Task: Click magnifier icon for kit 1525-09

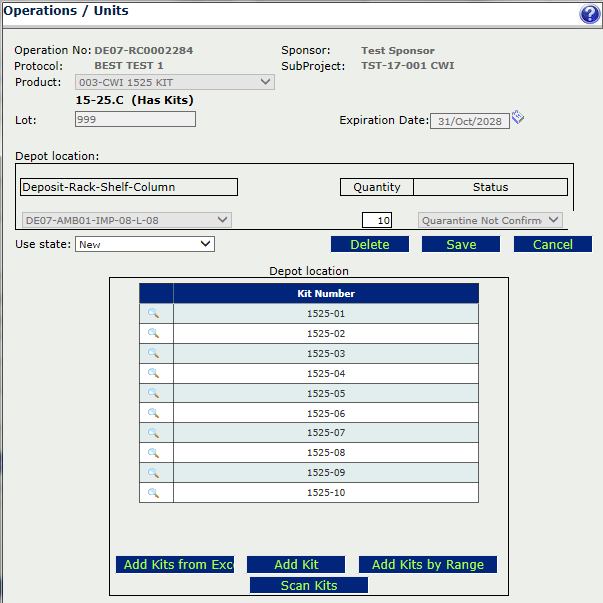Action: [153, 473]
